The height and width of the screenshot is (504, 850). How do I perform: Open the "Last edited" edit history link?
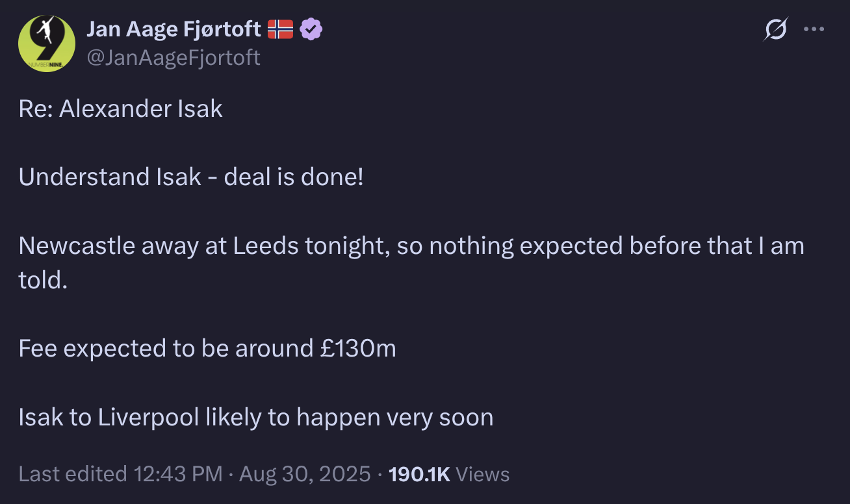point(73,474)
